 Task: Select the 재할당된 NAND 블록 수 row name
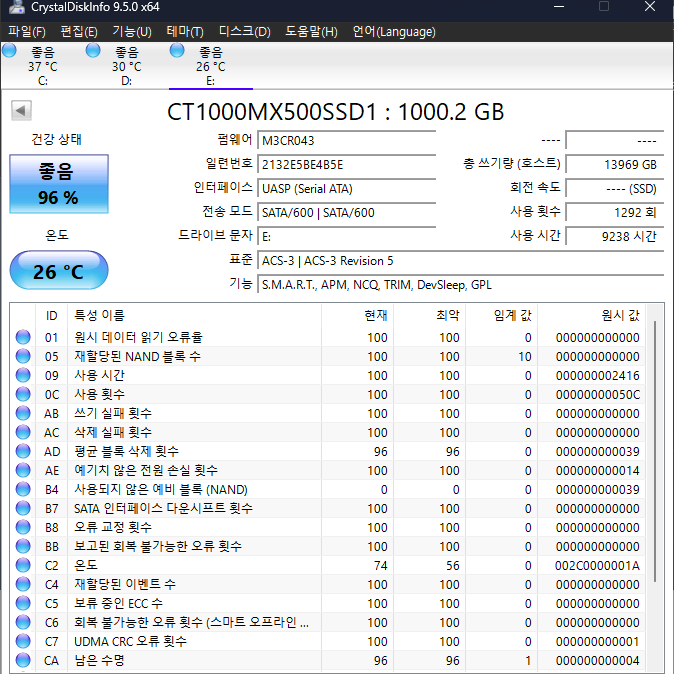(138, 356)
